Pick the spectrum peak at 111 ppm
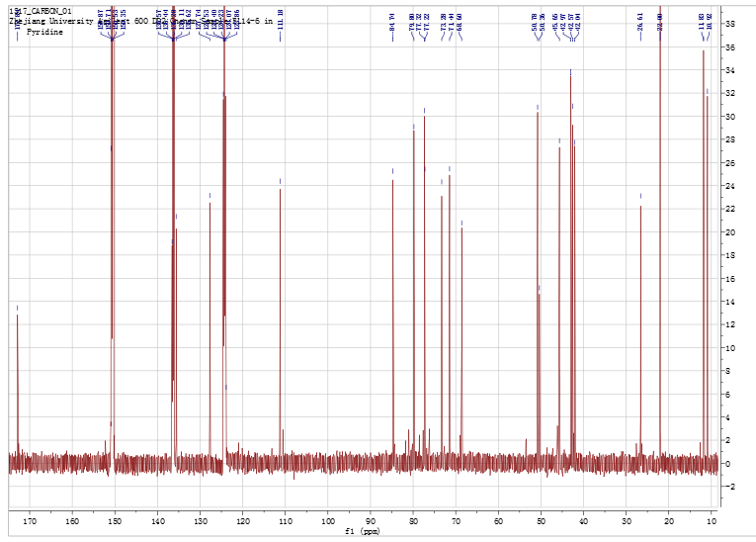This screenshot has width=756, height=542. click(280, 323)
